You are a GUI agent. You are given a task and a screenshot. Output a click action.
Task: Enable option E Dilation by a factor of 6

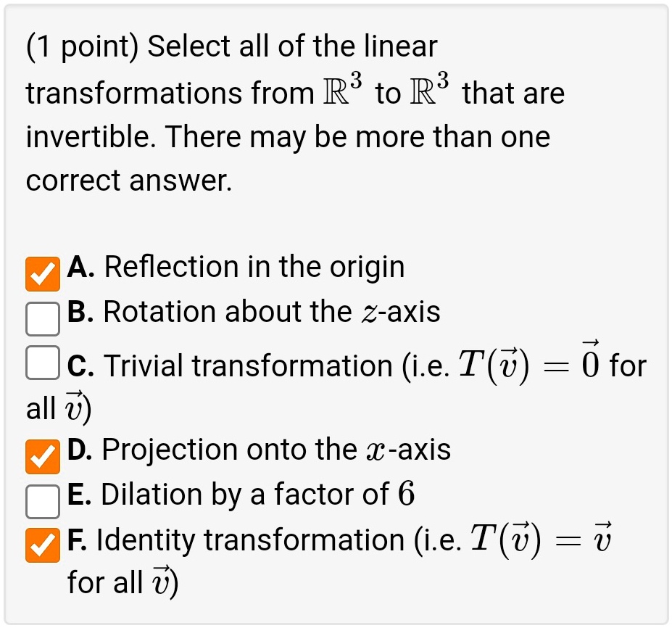[x=42, y=502]
